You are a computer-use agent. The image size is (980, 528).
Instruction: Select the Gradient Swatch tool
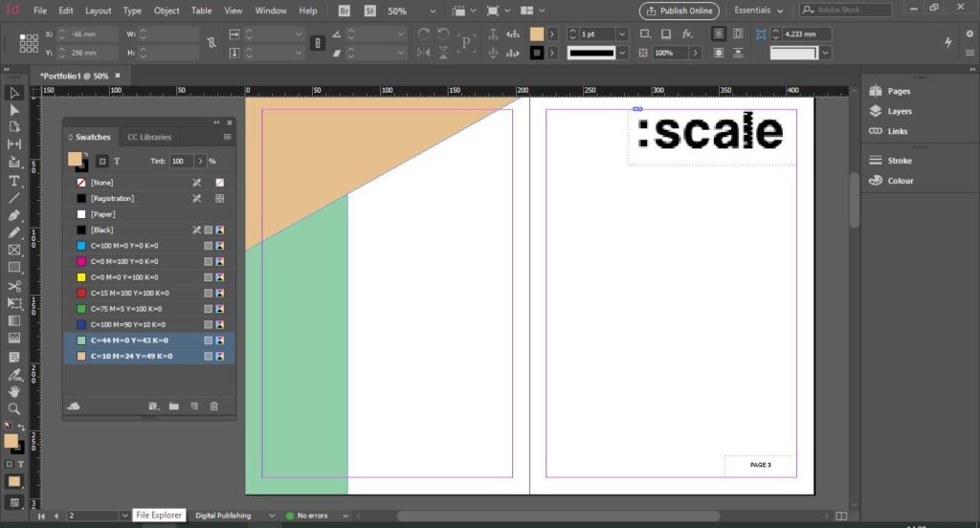13,320
